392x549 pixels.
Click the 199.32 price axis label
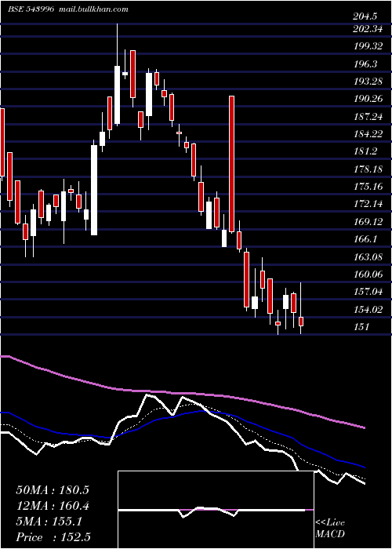tap(367, 46)
